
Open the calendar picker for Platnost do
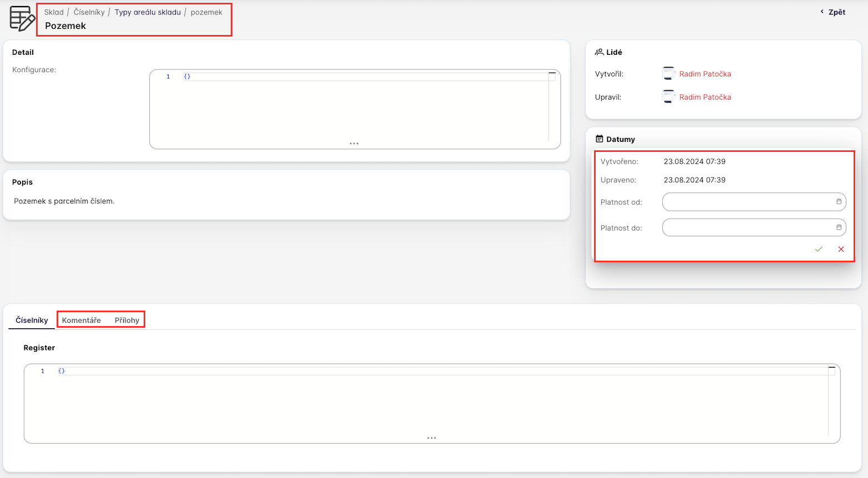[x=839, y=227]
